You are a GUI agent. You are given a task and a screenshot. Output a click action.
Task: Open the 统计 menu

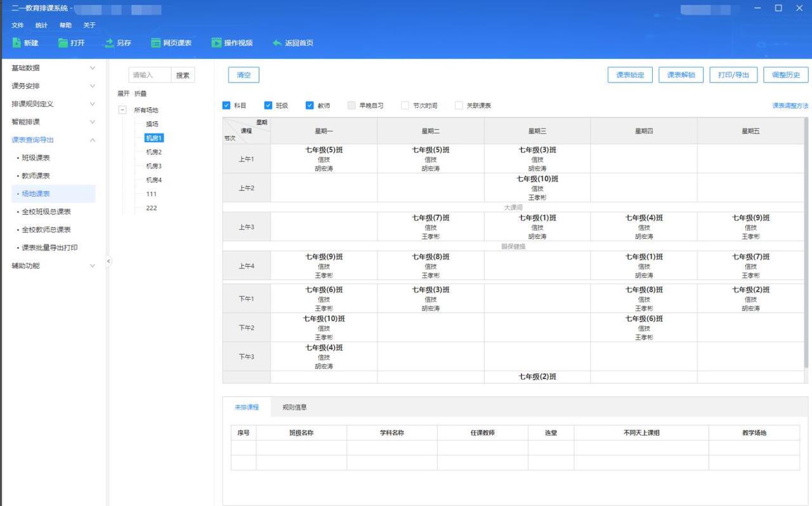[41, 25]
